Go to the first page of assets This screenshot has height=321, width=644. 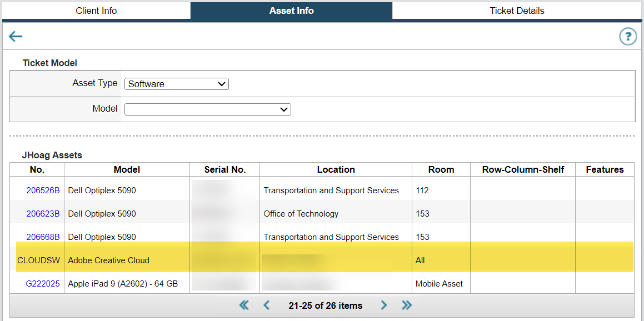coord(244,305)
